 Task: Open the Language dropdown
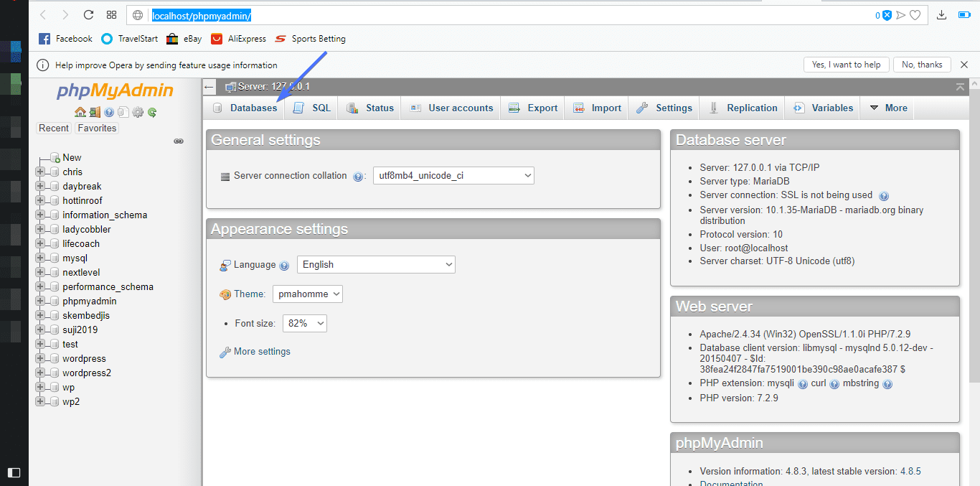(376, 265)
